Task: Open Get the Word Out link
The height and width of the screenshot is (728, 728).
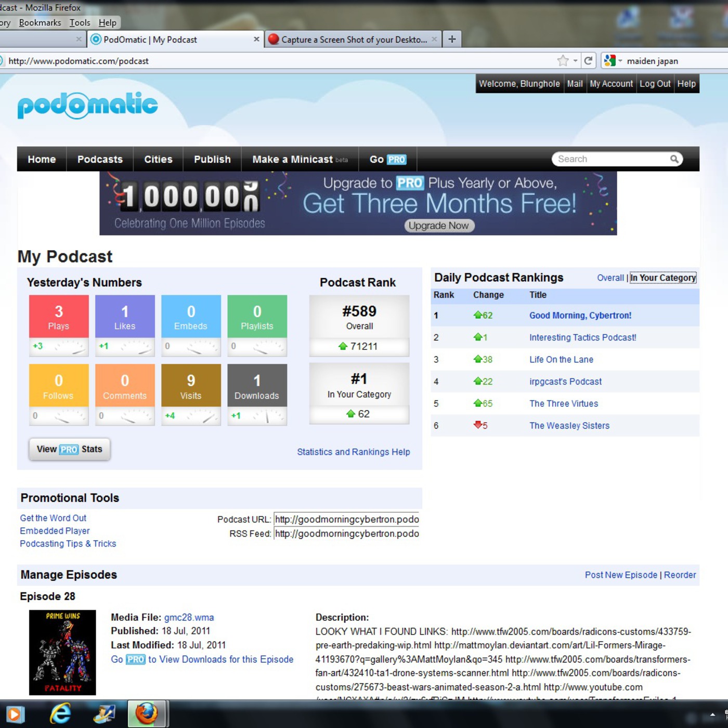Action: pyautogui.click(x=53, y=518)
